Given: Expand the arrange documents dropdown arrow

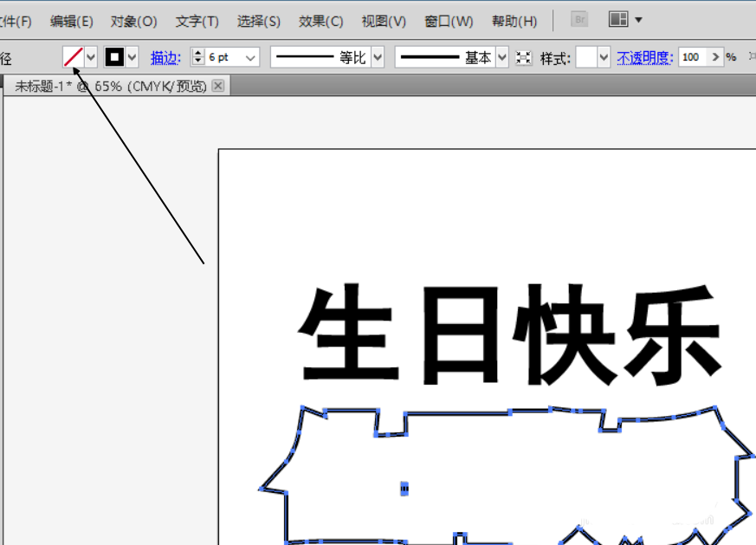Looking at the screenshot, I should [x=638, y=20].
